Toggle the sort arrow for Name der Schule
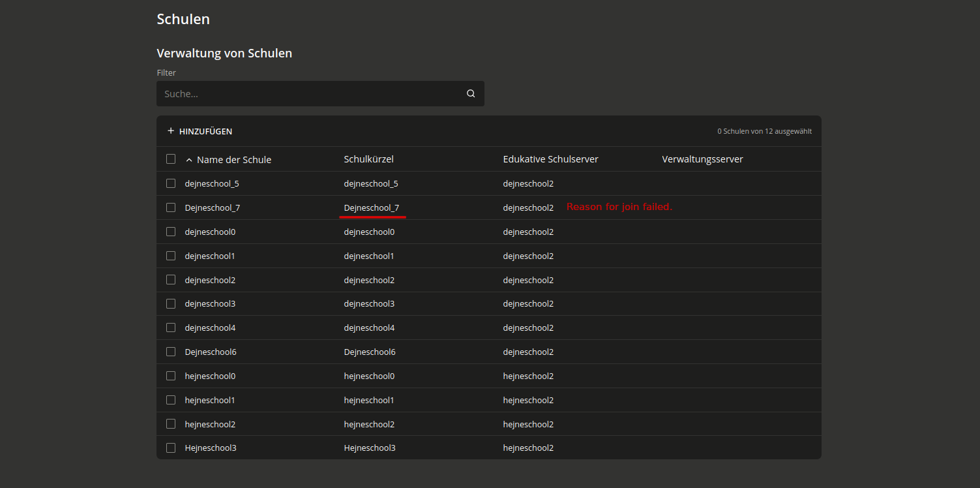The image size is (980, 488). [x=189, y=160]
